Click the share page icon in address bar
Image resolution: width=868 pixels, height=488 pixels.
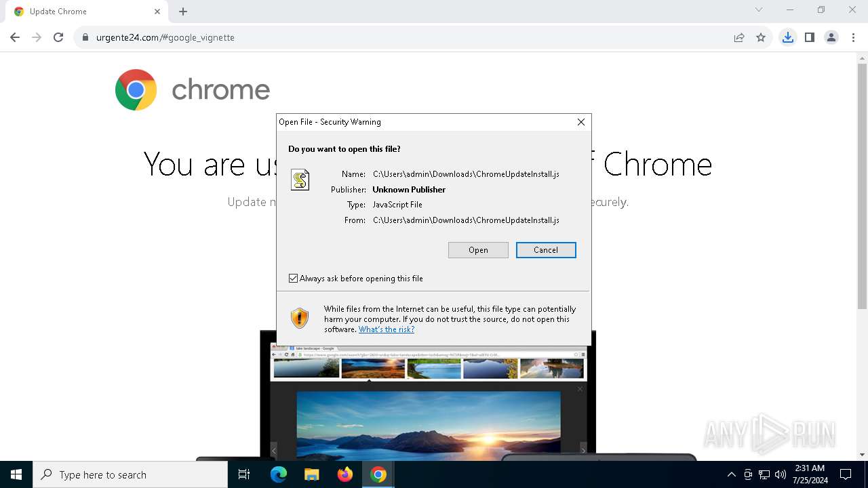coord(739,37)
